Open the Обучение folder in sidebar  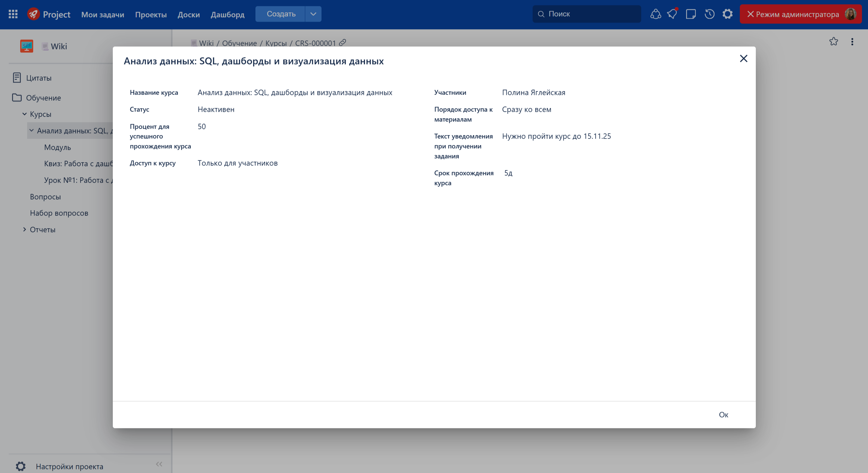point(43,98)
